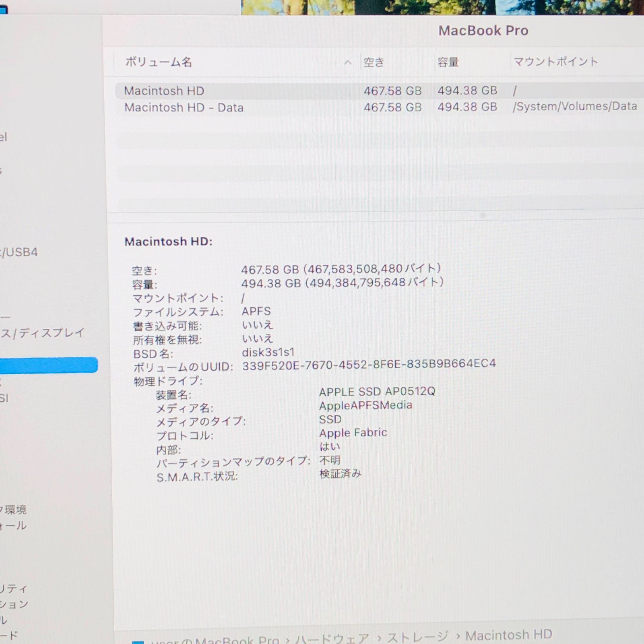The image size is (644, 644).
Task: Click the 書き込み可能 いいえ value
Action: (x=258, y=325)
